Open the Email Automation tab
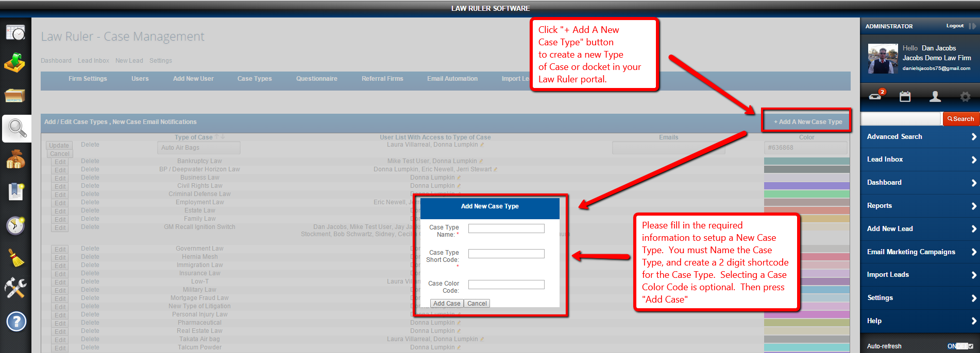This screenshot has width=980, height=353. 452,79
